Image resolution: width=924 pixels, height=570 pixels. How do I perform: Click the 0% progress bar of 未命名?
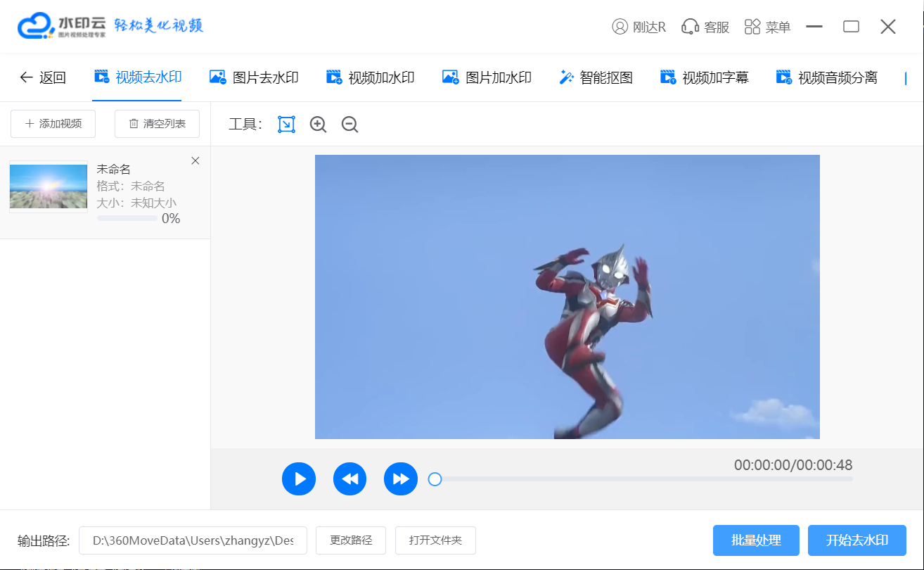click(x=127, y=219)
